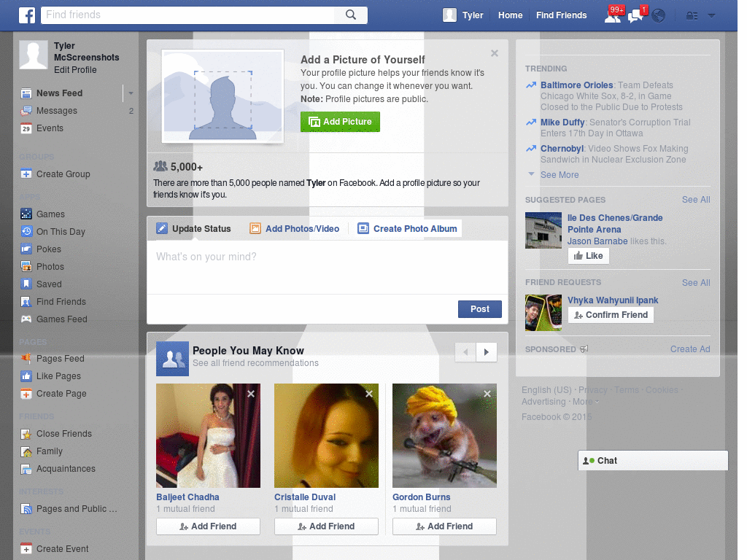Click the Events calendar icon
This screenshot has width=747, height=560.
pyautogui.click(x=26, y=128)
